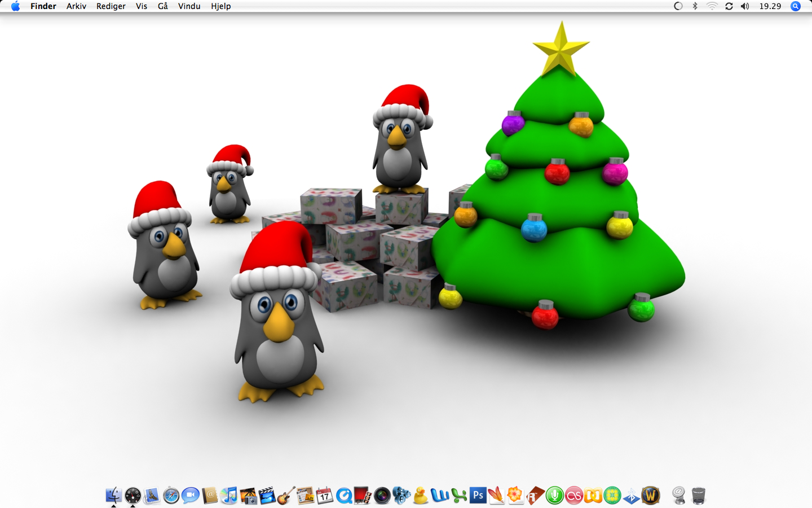The image size is (812, 508).
Task: Open the Arkiv menu
Action: pyautogui.click(x=76, y=6)
